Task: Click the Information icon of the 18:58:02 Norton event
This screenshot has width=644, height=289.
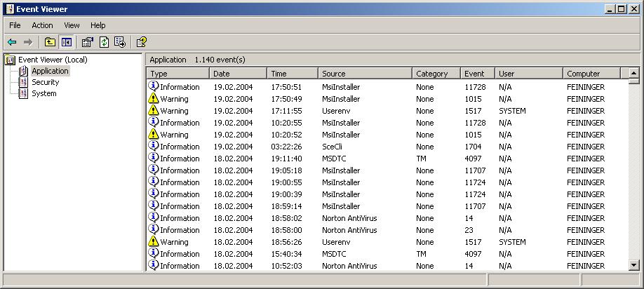Action: click(153, 217)
